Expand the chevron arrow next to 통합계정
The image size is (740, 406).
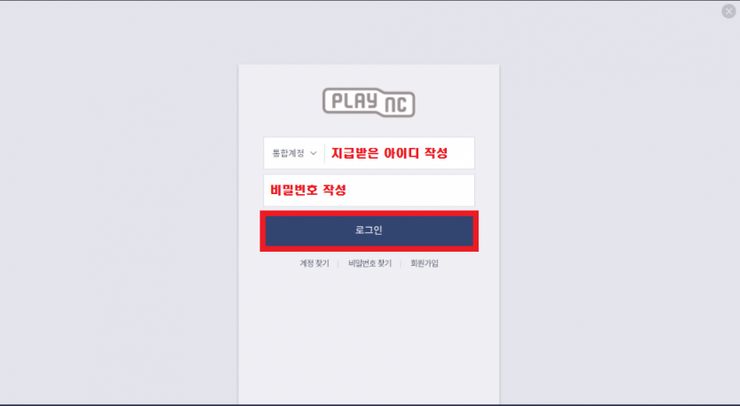pos(313,153)
